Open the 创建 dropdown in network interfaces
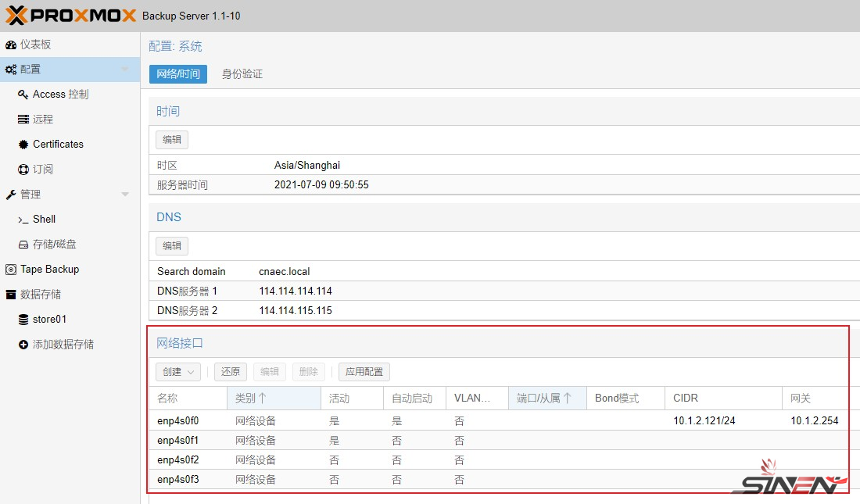The height and width of the screenshot is (504, 860). (x=178, y=372)
